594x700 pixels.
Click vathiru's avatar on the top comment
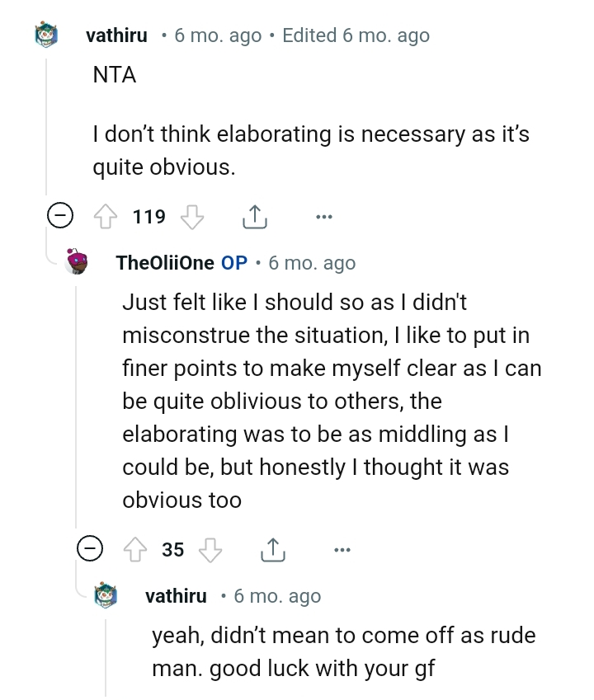pyautogui.click(x=45, y=35)
